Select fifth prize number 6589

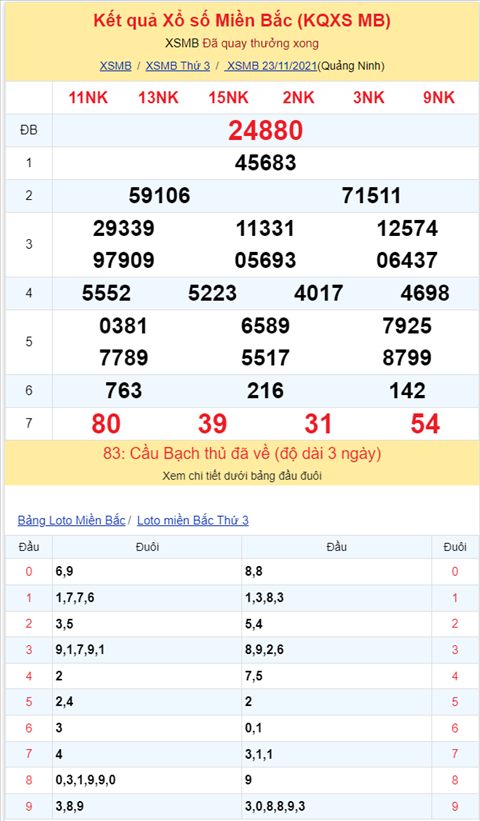[265, 326]
